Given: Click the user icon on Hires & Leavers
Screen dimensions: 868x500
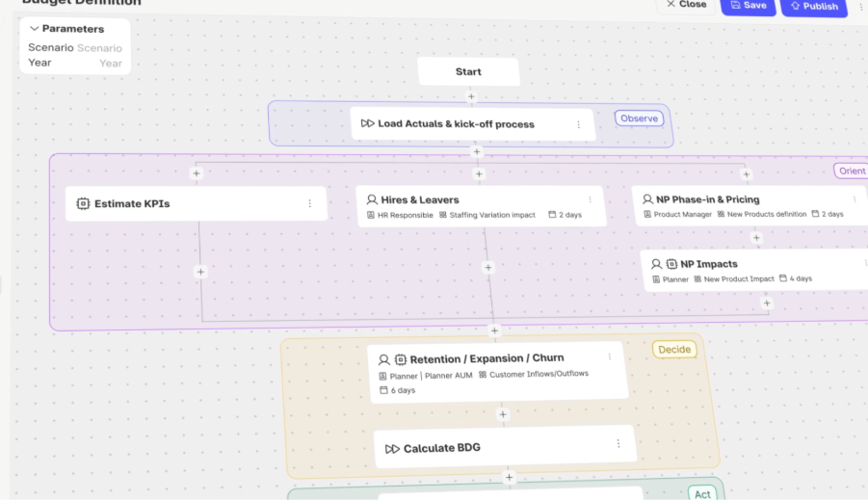Looking at the screenshot, I should click(x=372, y=199).
